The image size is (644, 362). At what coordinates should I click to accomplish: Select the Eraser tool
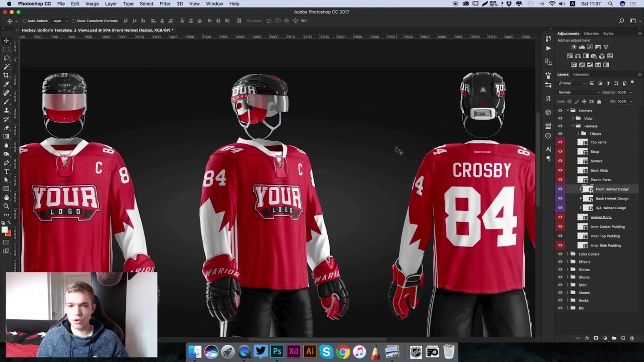6,128
